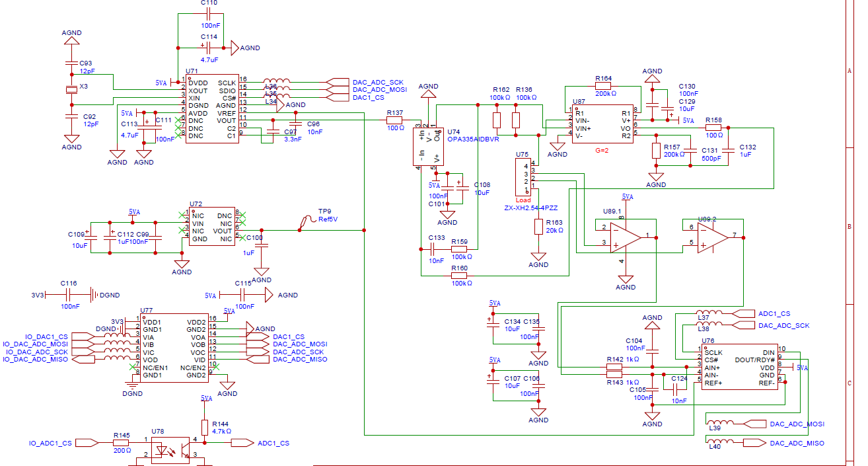Click the OPA335AIDBVR part name
The image size is (868, 466).
pyautogui.click(x=473, y=139)
